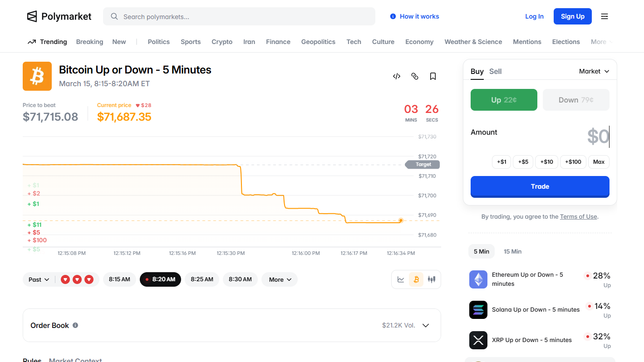Screen dimensions: 644x362
Task: Open the Polymarket home logo
Action: pos(59,16)
